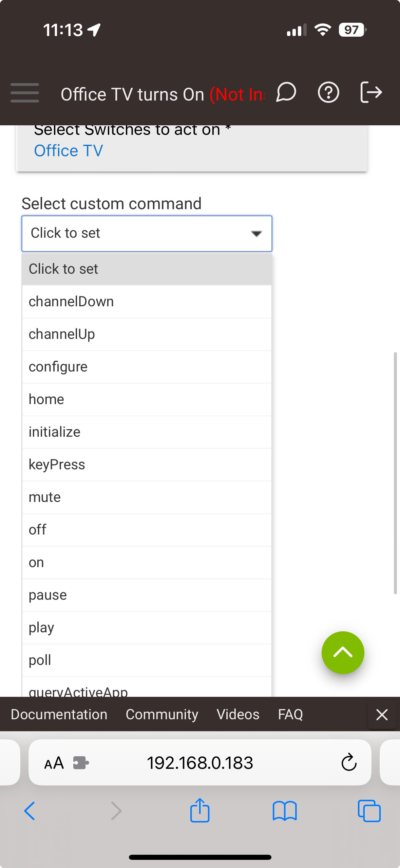Open the FAQ link in bottom bar
Screen dimensions: 400x868
click(290, 714)
